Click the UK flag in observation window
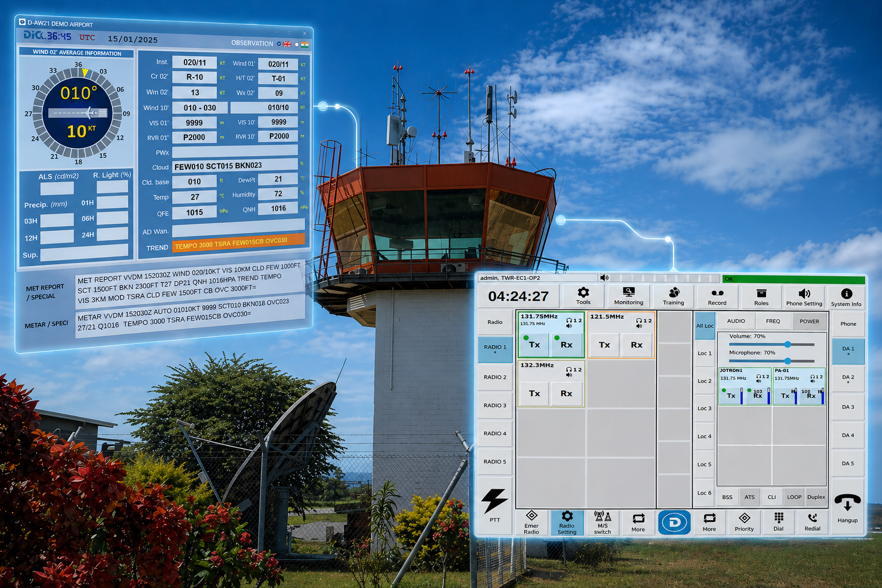This screenshot has height=588, width=882. (287, 44)
